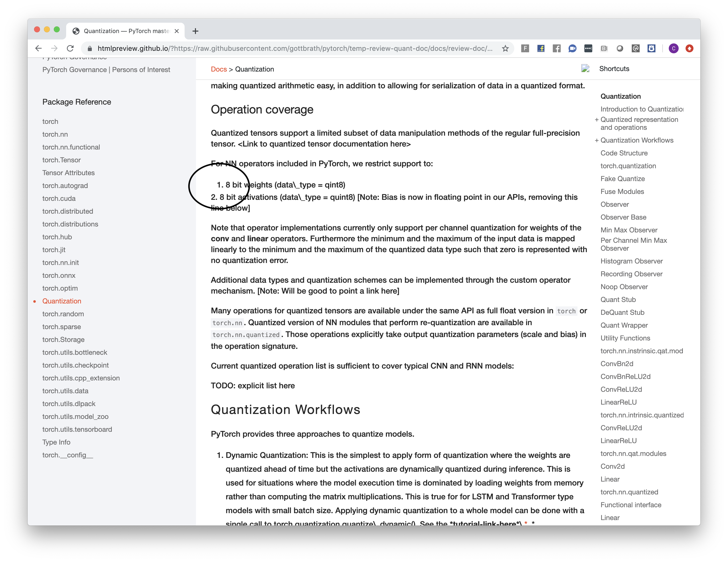Expand the Quantization Workflows shortcut entry

[597, 140]
